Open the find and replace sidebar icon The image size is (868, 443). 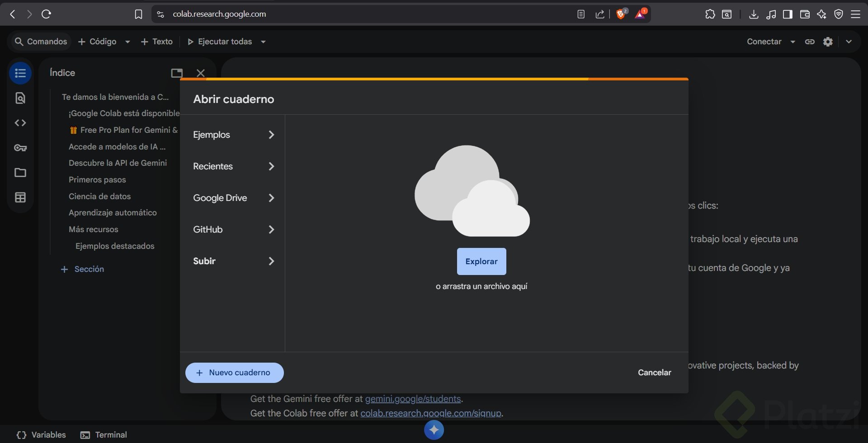[20, 98]
